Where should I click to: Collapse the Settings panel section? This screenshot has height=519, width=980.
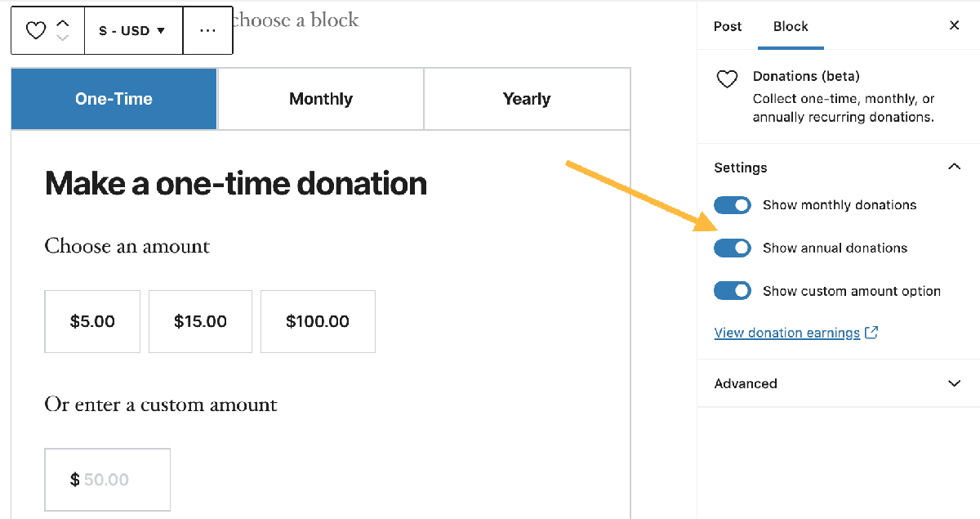954,168
